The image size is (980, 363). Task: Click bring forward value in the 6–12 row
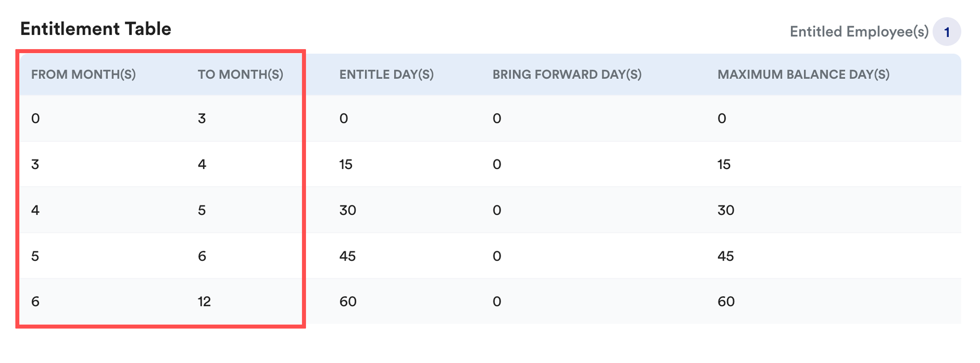(497, 302)
